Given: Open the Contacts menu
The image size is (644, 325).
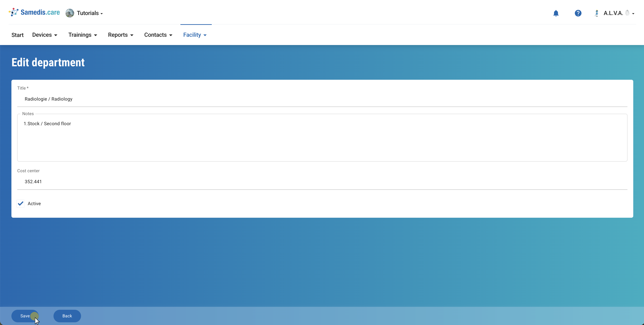Looking at the screenshot, I should (x=158, y=35).
